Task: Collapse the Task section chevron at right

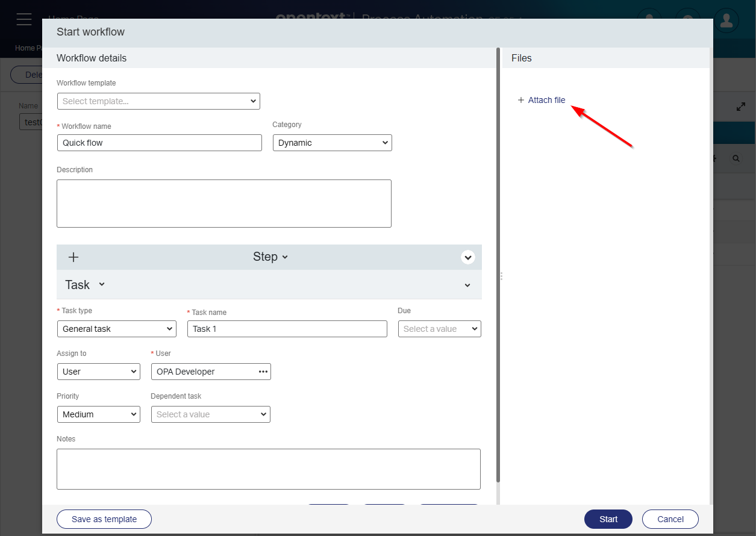Action: 467,285
